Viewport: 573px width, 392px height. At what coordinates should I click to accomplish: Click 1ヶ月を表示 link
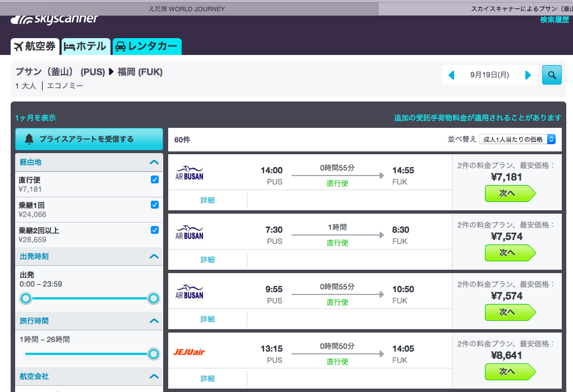coord(35,118)
